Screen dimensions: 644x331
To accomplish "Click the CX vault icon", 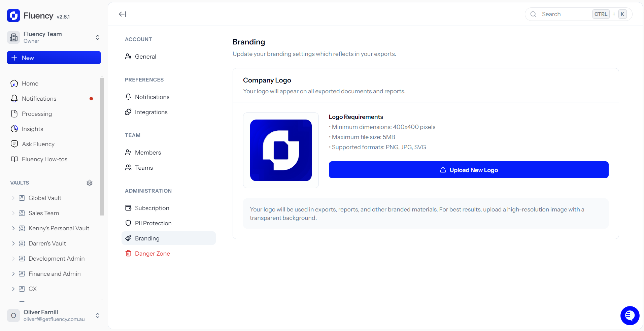I will click(x=22, y=289).
